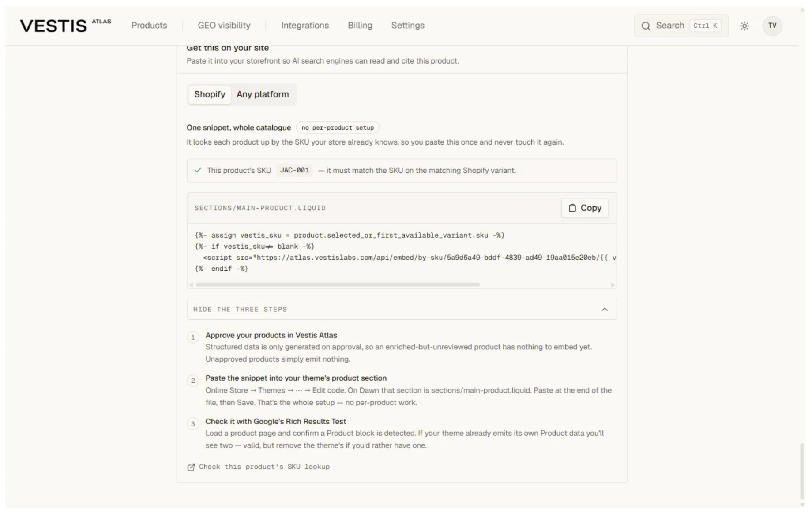Click the 'no per-product setup' badge
The height and width of the screenshot is (516, 812).
[338, 128]
